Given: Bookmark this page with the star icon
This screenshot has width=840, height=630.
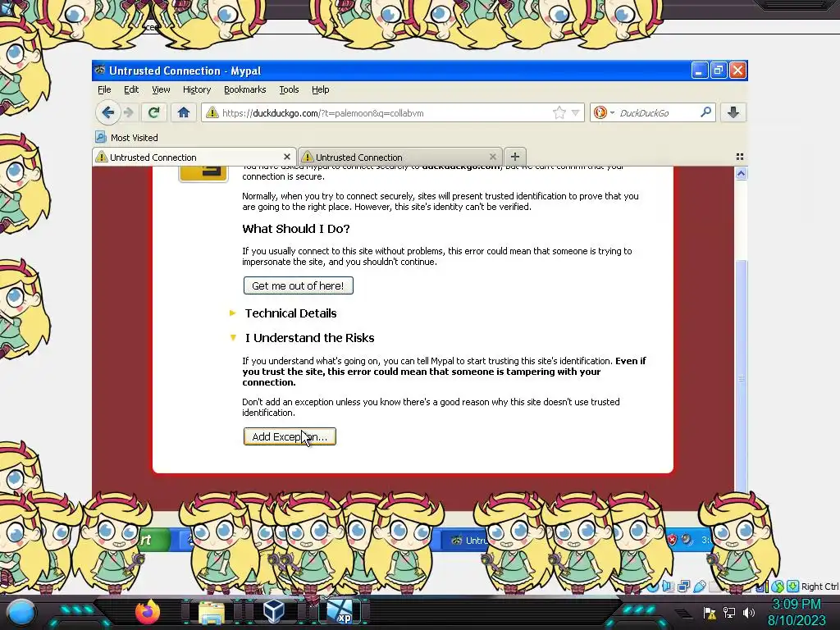Looking at the screenshot, I should click(x=559, y=112).
